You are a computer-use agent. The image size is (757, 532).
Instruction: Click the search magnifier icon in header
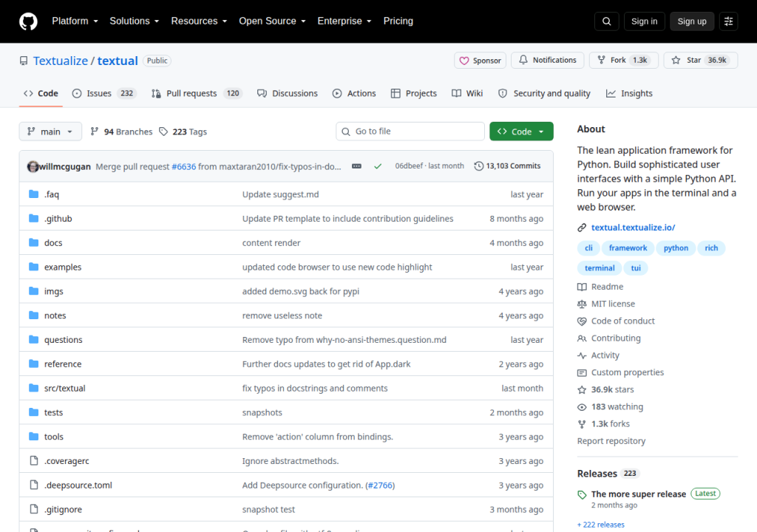point(606,21)
